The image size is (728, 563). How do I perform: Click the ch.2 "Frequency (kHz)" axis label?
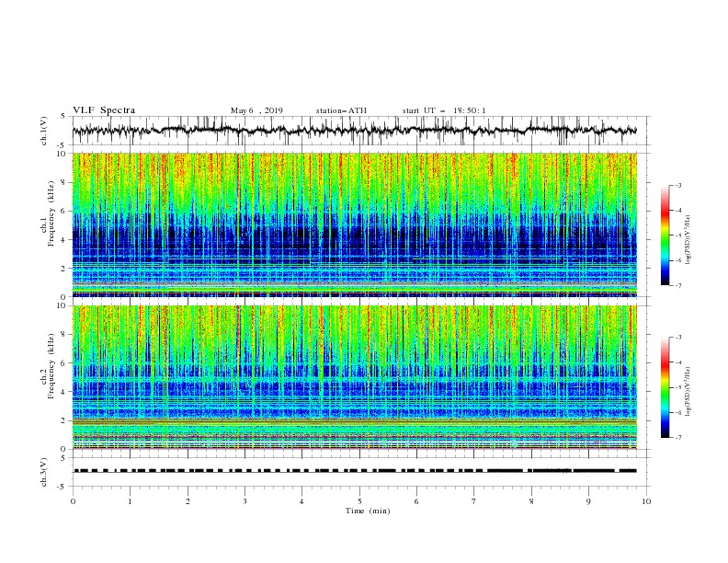(51, 366)
